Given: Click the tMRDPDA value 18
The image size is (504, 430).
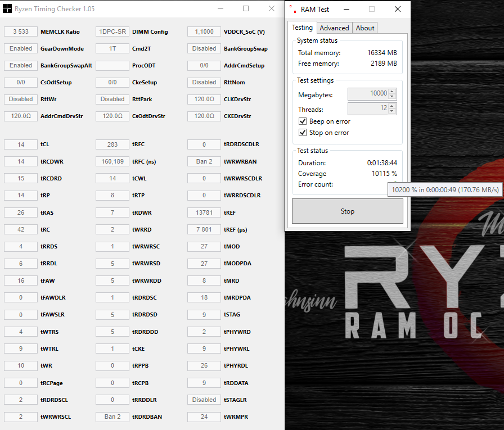Looking at the screenshot, I should point(204,298).
